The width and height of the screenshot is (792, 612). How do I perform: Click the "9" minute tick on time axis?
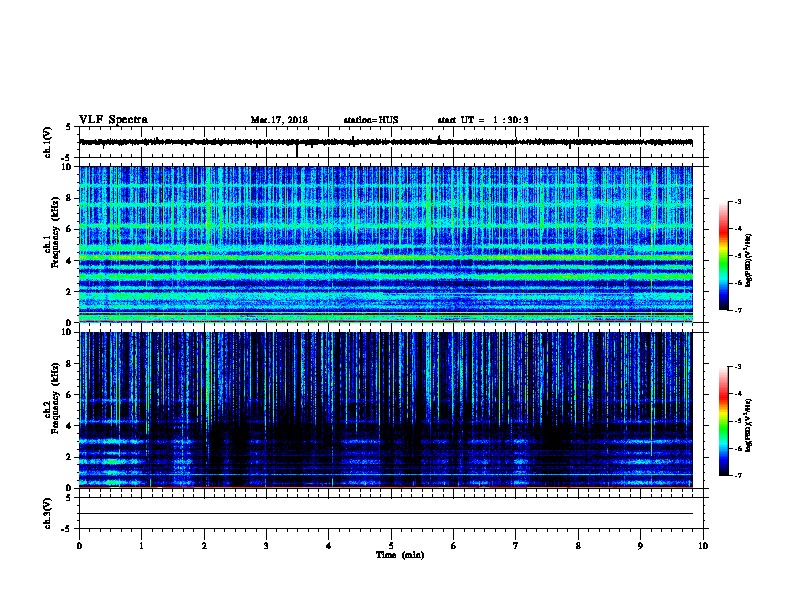[640, 546]
